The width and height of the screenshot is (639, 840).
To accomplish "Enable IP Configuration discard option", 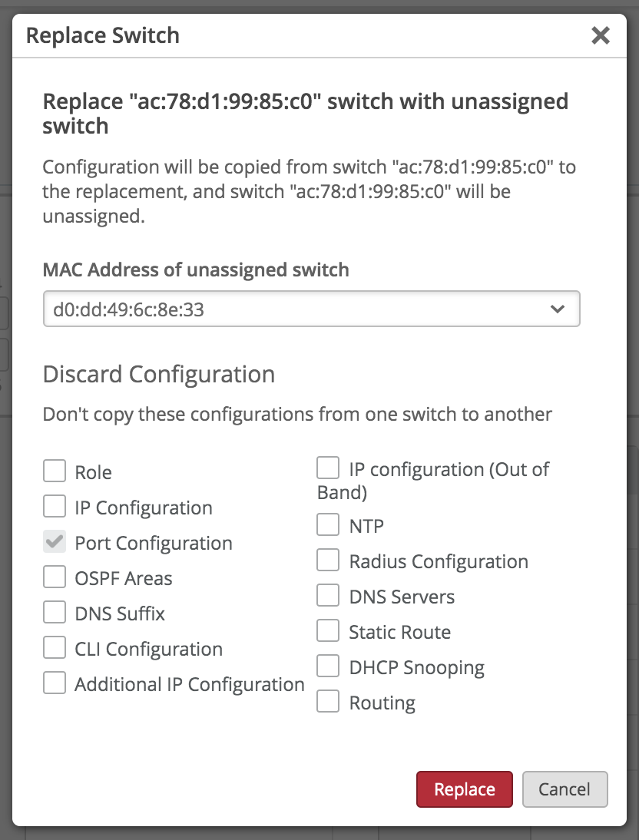I will click(55, 506).
